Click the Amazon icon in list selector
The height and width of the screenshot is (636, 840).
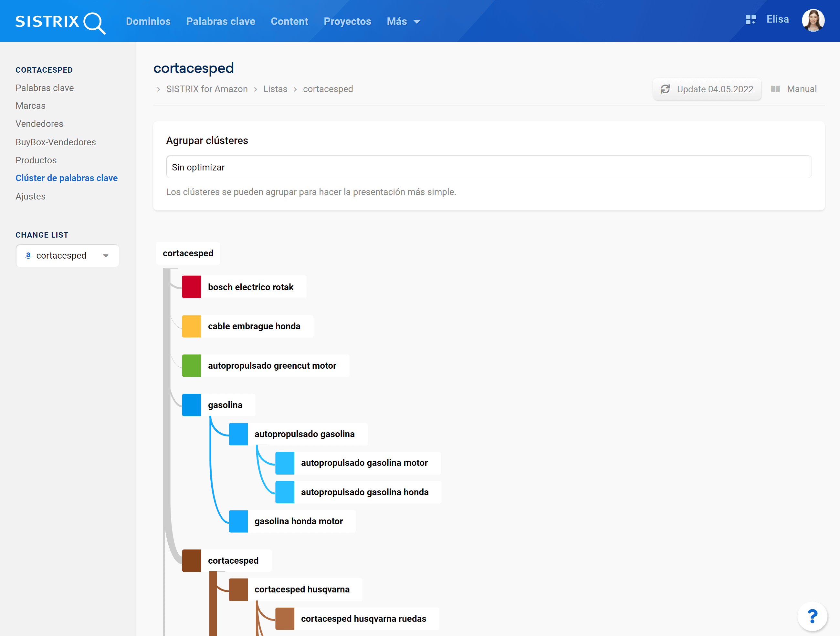28,255
